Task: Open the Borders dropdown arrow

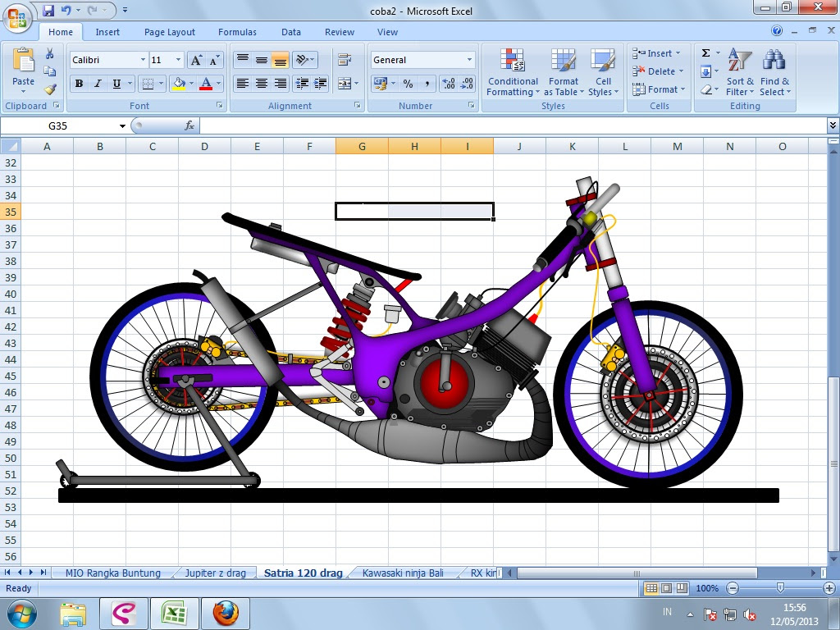Action: click(x=161, y=84)
